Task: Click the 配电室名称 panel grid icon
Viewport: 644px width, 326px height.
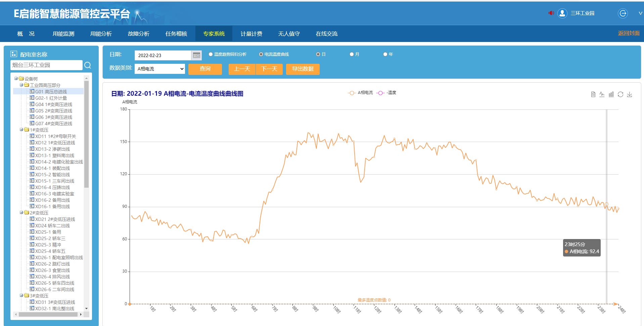Action: (14, 54)
